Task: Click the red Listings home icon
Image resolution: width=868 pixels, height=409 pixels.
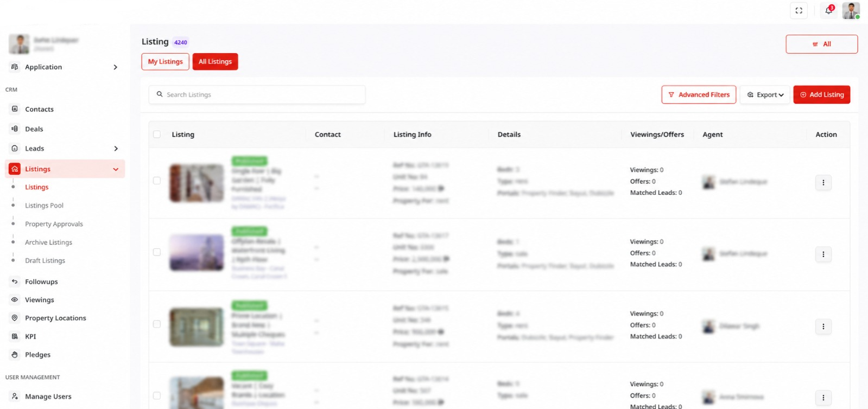Action: (x=15, y=169)
